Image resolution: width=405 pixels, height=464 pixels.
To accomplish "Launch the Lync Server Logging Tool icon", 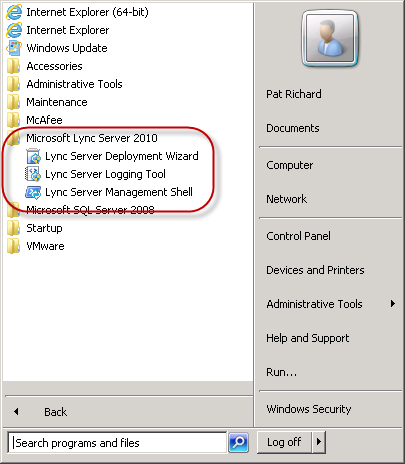I will tap(33, 174).
